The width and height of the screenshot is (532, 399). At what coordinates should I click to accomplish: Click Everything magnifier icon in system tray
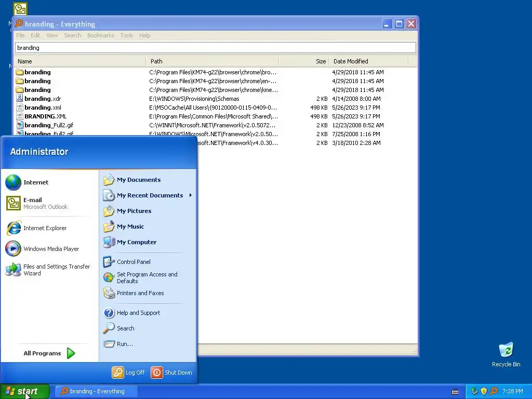494,391
